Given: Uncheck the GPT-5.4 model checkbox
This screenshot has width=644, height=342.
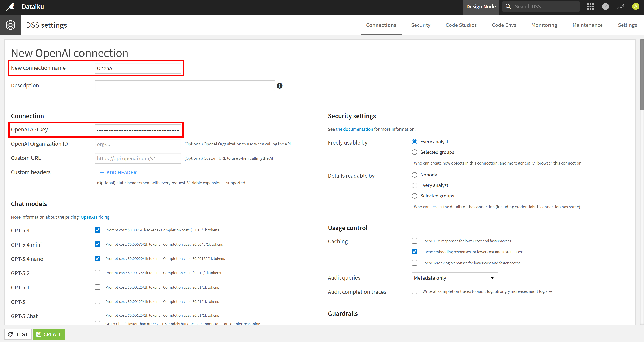Looking at the screenshot, I should point(98,230).
